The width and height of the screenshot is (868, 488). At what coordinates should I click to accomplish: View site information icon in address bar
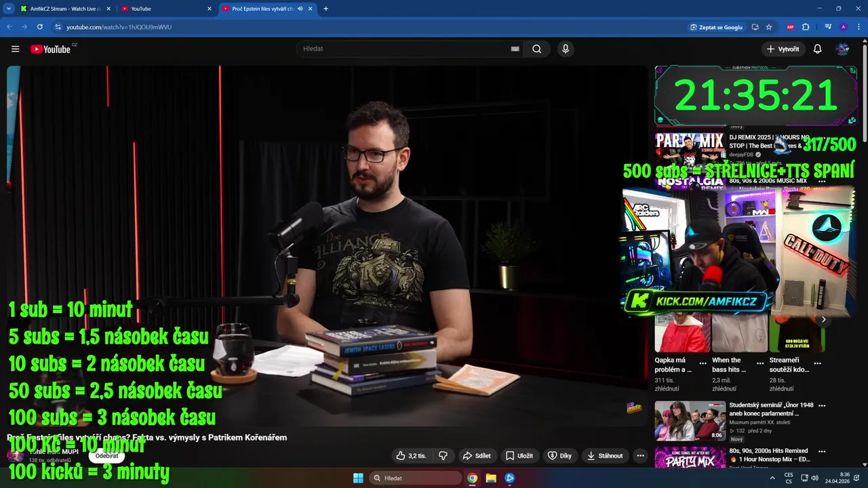tap(58, 27)
